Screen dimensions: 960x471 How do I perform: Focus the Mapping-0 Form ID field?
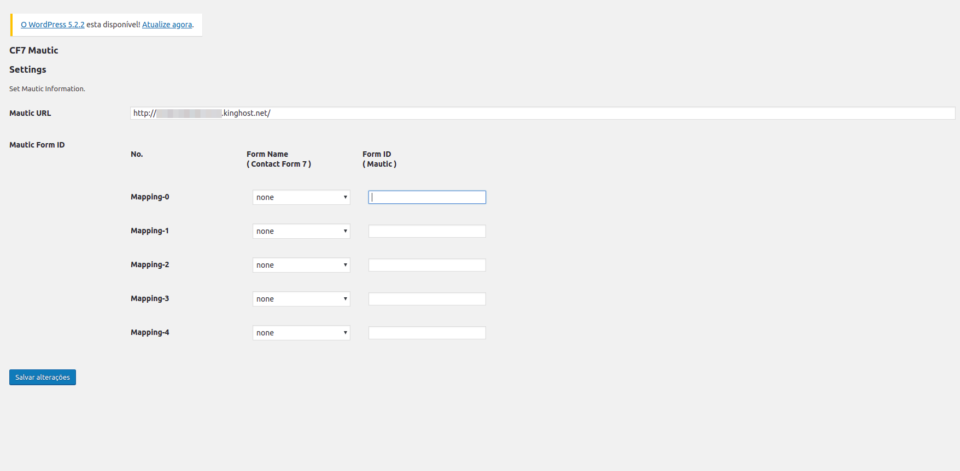(x=427, y=197)
